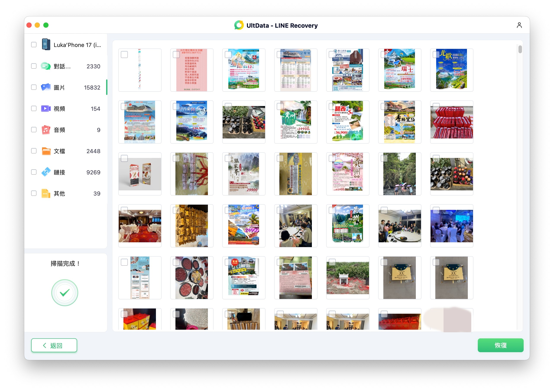Open the 圖片 category with 15832 items
Screen dimensions: 554x392
click(x=65, y=87)
